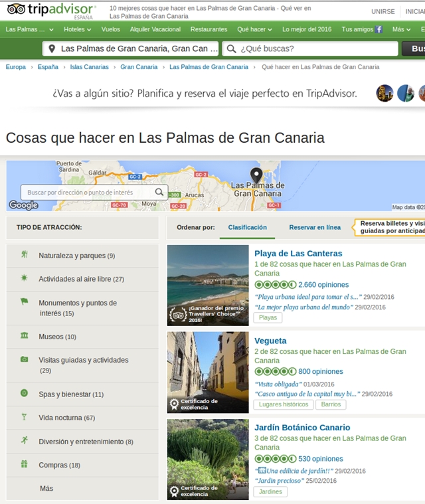Open the Playa de Las Canteras title link
Viewport: 425px width, 504px height.
298,254
